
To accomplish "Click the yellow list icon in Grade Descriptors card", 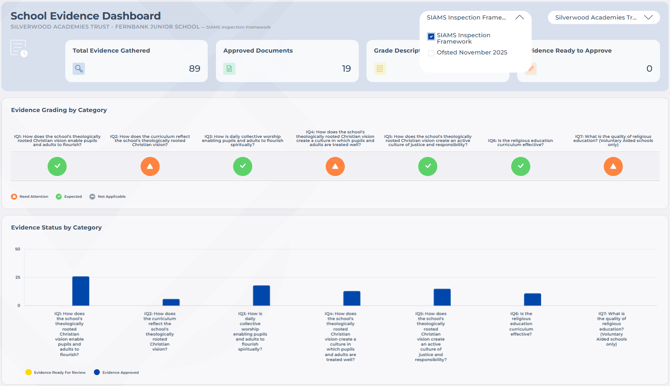I will (380, 68).
